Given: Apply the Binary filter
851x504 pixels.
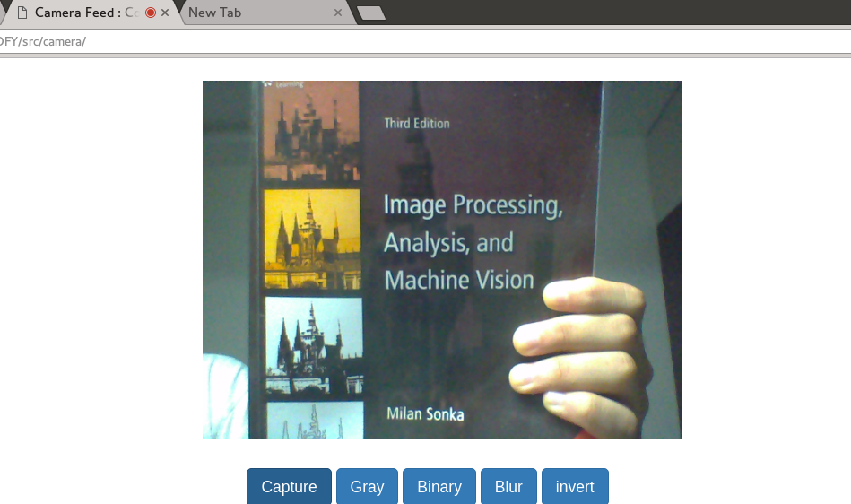Looking at the screenshot, I should pos(439,486).
